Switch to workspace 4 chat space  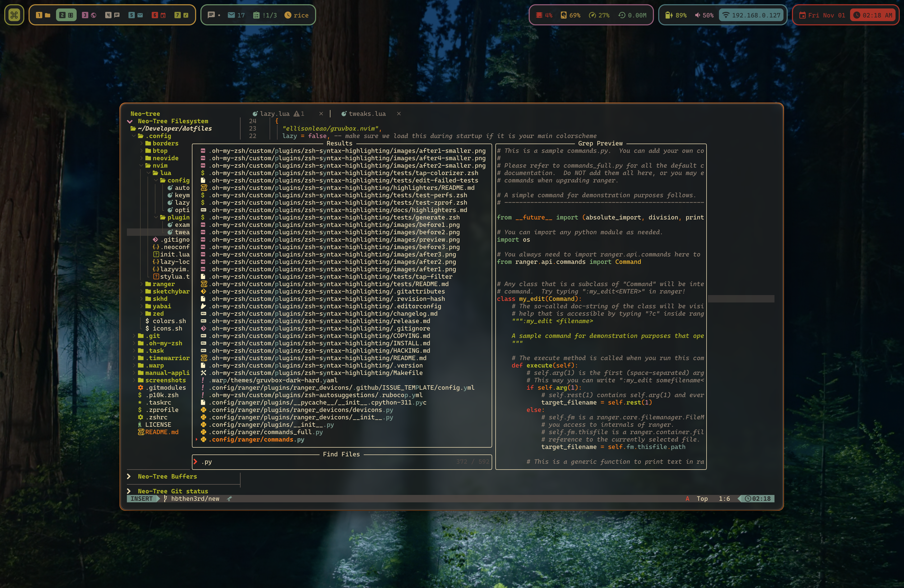pos(112,15)
